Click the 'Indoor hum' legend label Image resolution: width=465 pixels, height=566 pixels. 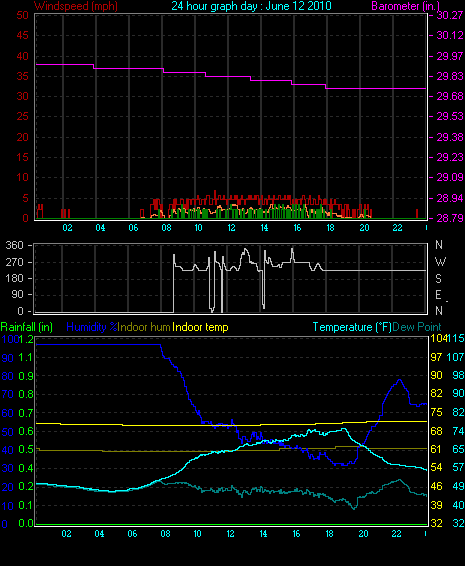[x=144, y=327]
